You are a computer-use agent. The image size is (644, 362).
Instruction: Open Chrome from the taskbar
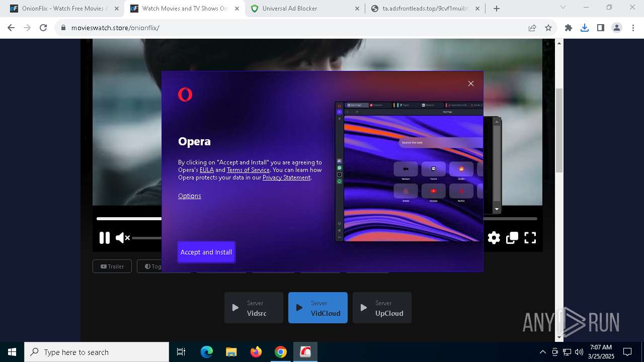[281, 352]
